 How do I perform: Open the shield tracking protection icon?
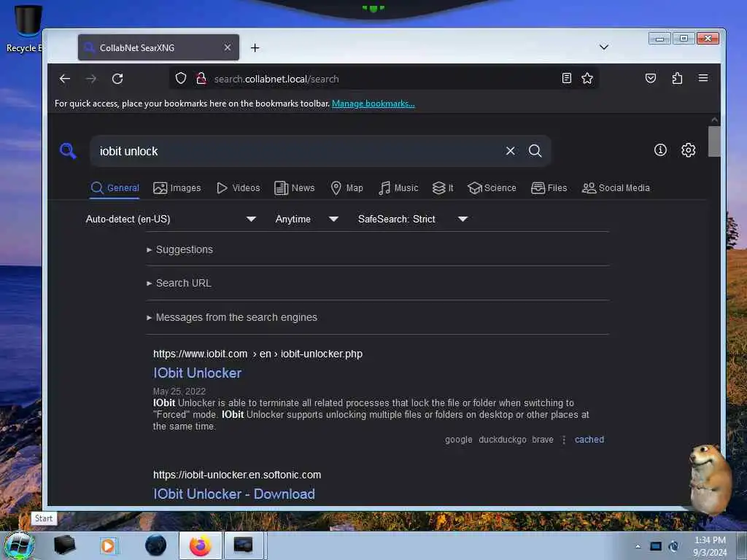pyautogui.click(x=181, y=78)
